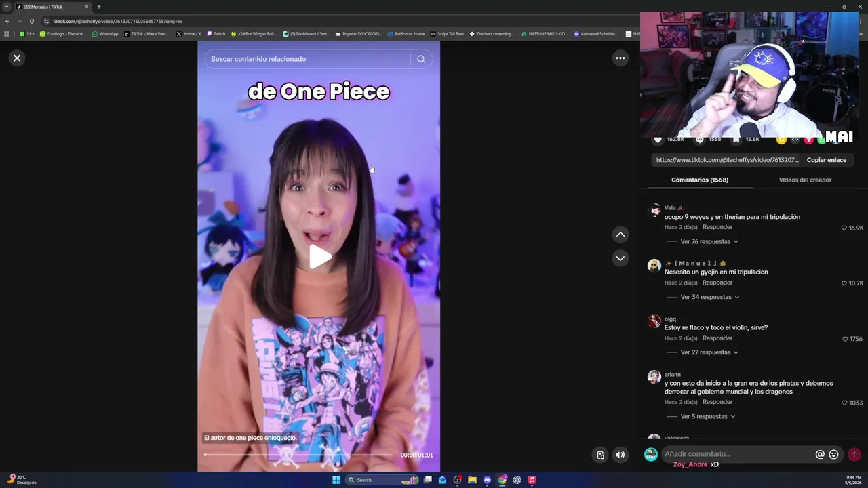Go back with browser back arrow
Image resolution: width=868 pixels, height=488 pixels.
7,21
